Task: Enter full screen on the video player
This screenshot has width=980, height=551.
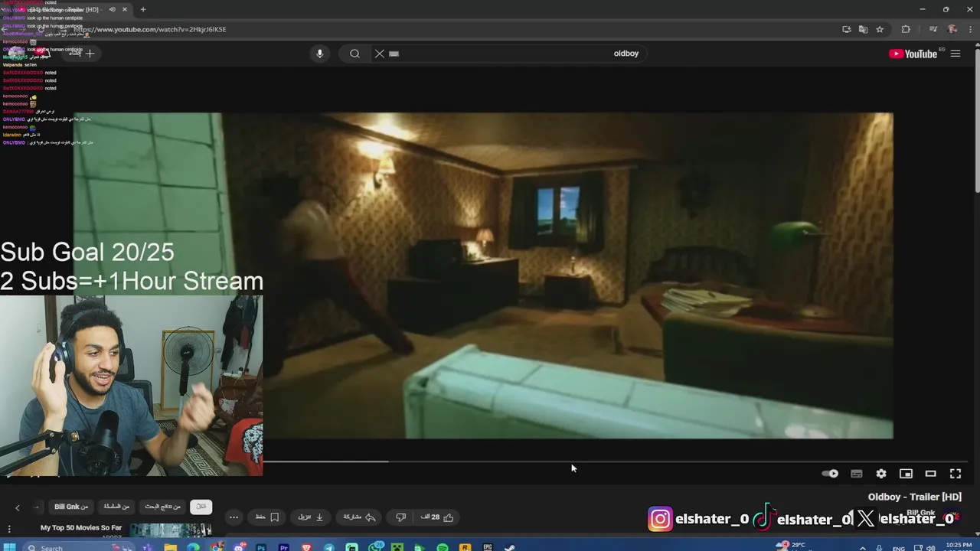Action: tap(955, 474)
